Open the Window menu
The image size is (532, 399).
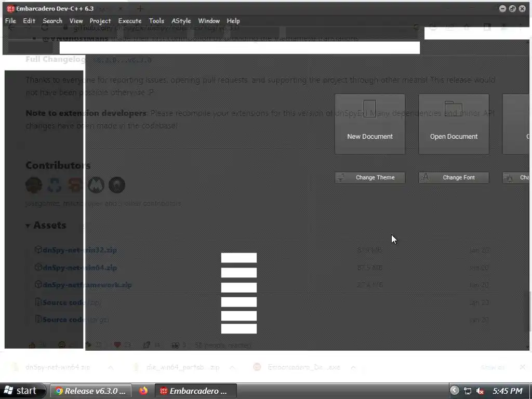[x=209, y=21]
